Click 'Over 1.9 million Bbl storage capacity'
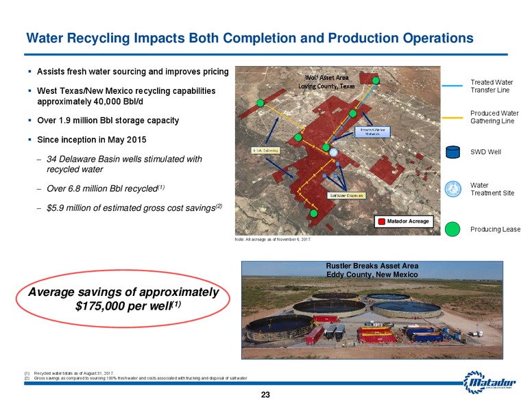 (x=108, y=121)
